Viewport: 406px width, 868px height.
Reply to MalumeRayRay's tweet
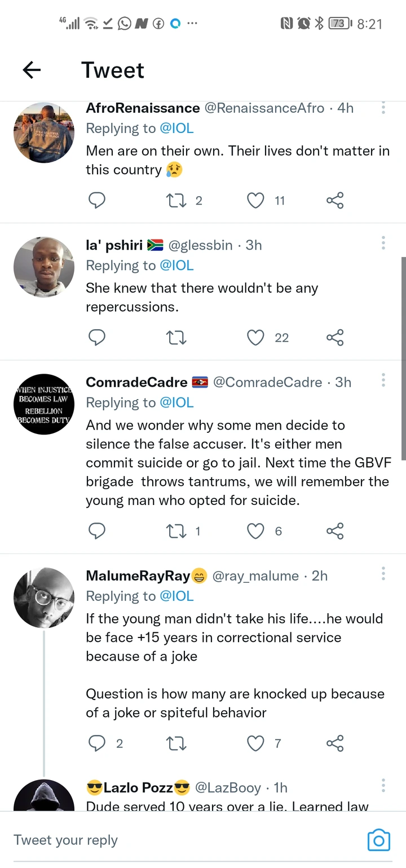tap(97, 743)
